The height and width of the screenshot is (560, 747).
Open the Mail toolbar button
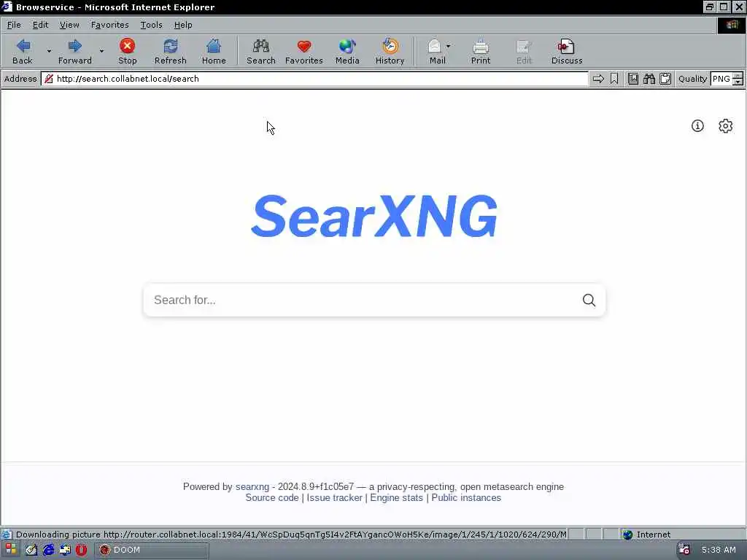[x=436, y=52]
